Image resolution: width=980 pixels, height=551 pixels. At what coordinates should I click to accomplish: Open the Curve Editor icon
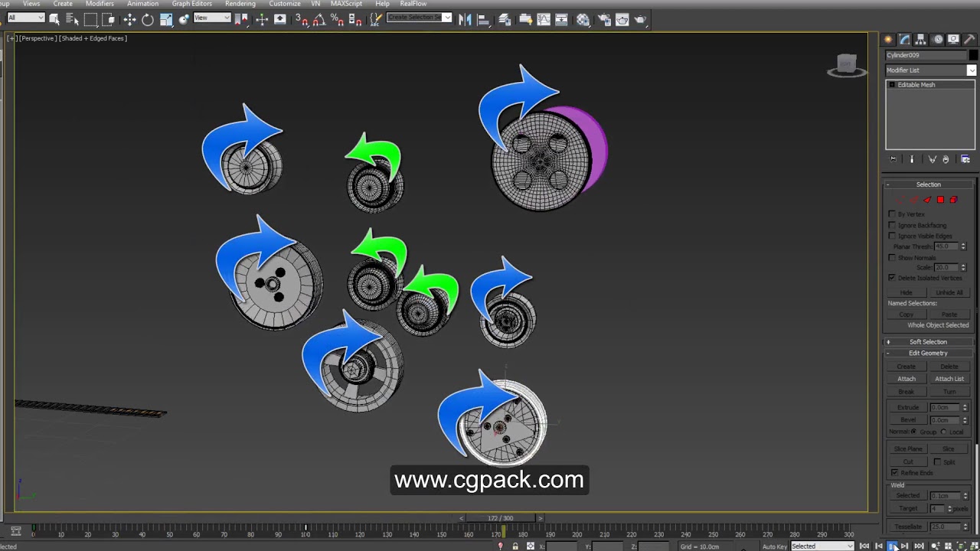click(x=544, y=18)
